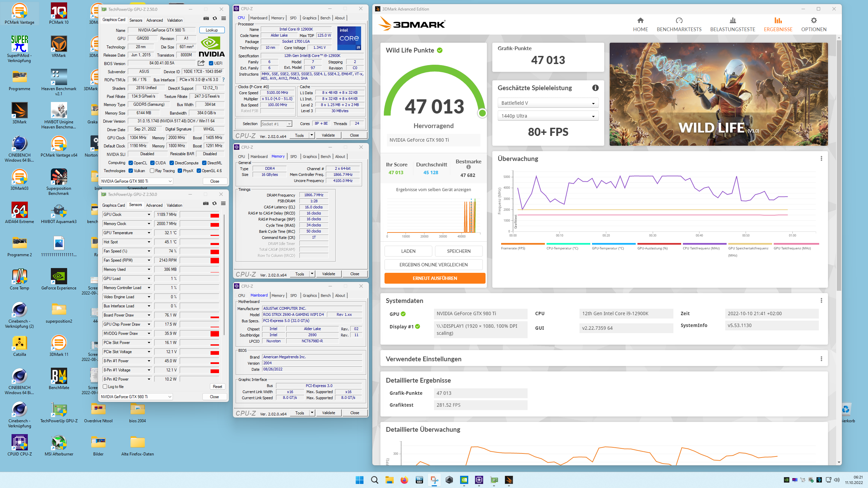Toggle the UEFI checkbox in GPU-Z

tap(211, 63)
